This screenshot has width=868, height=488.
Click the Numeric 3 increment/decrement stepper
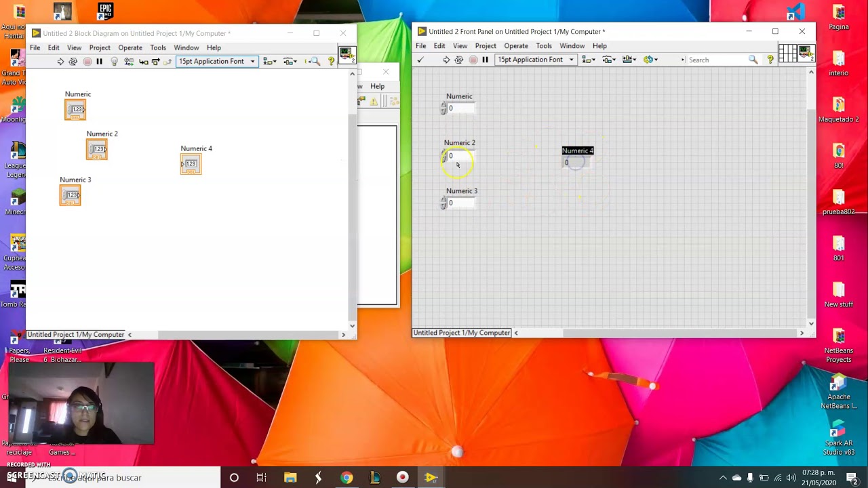pyautogui.click(x=443, y=203)
